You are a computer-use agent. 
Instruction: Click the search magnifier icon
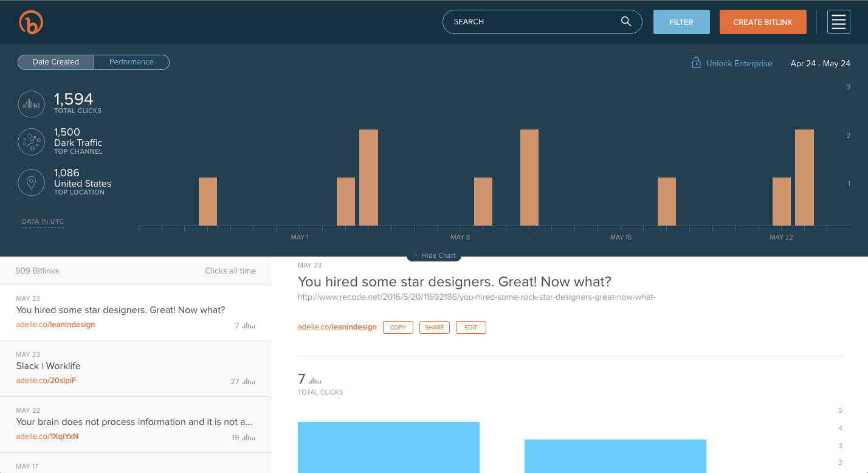[625, 21]
